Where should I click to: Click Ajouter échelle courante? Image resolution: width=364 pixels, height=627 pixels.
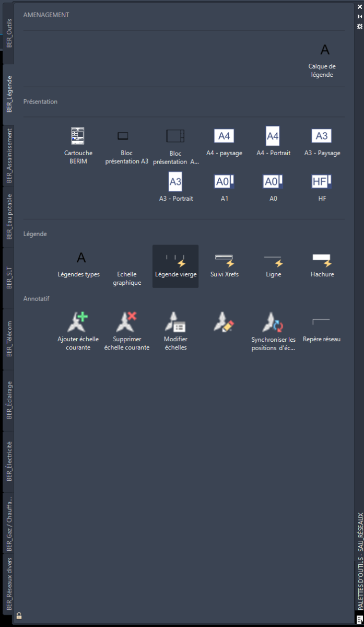78,331
